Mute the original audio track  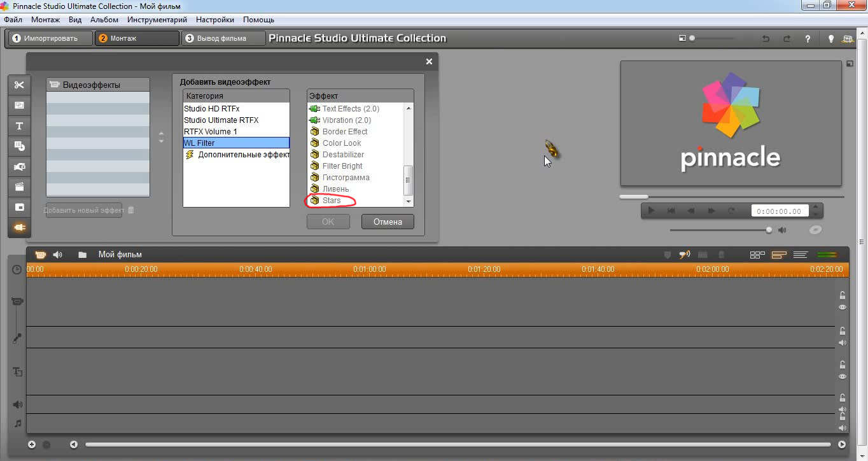tap(843, 343)
